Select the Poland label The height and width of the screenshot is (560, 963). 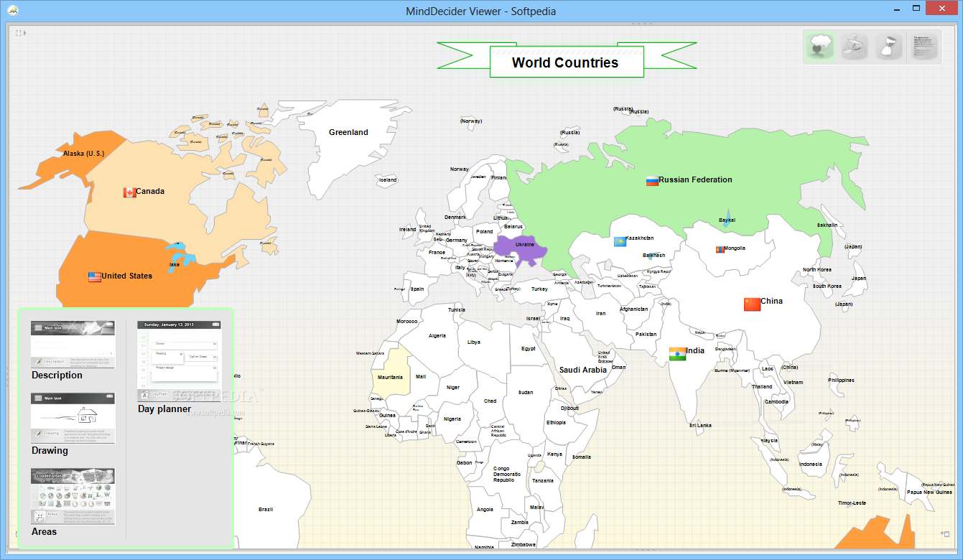(485, 231)
